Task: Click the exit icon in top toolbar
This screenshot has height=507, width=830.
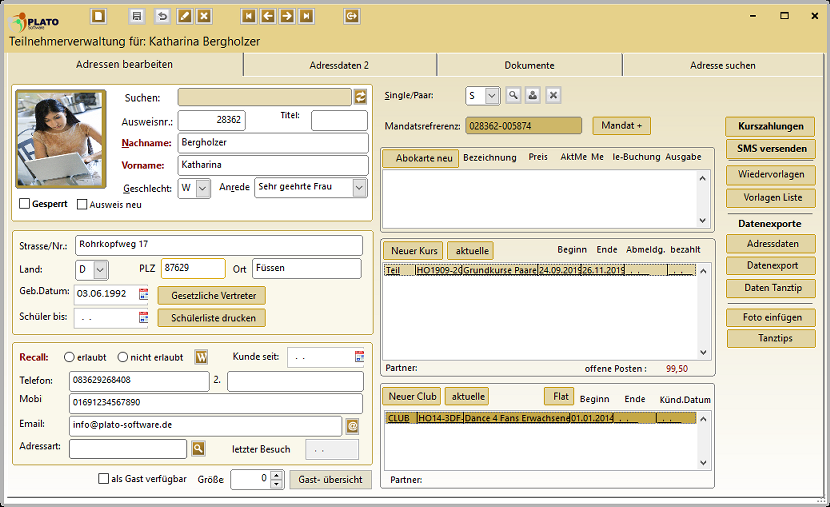Action: 351,16
